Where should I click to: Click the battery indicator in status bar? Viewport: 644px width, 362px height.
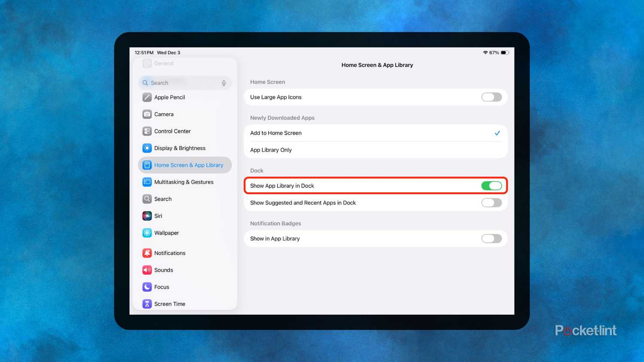504,52
